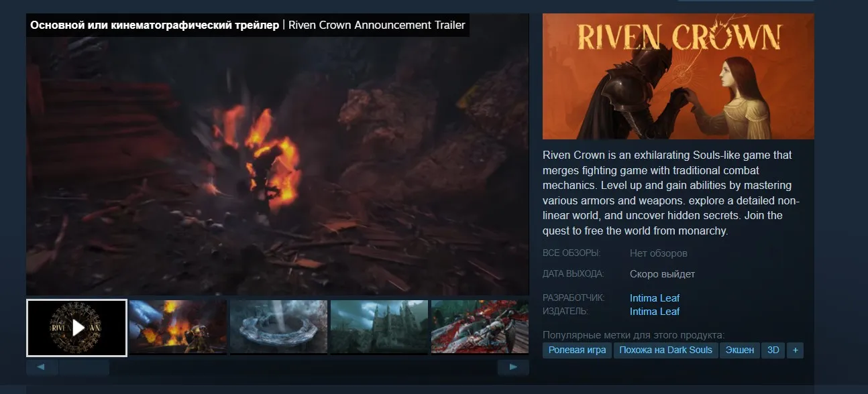This screenshot has width=868, height=394.
Task: Open the Intima Leaf publisher link
Action: tap(655, 312)
